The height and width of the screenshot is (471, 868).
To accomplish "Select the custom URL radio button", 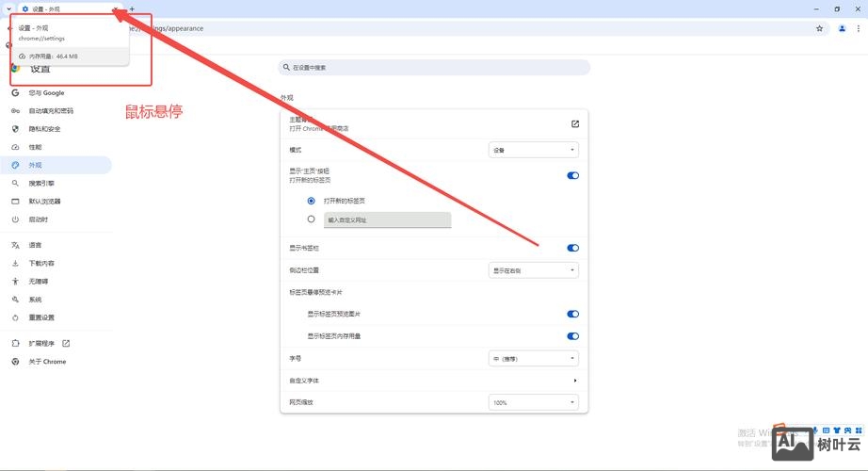I will 311,219.
